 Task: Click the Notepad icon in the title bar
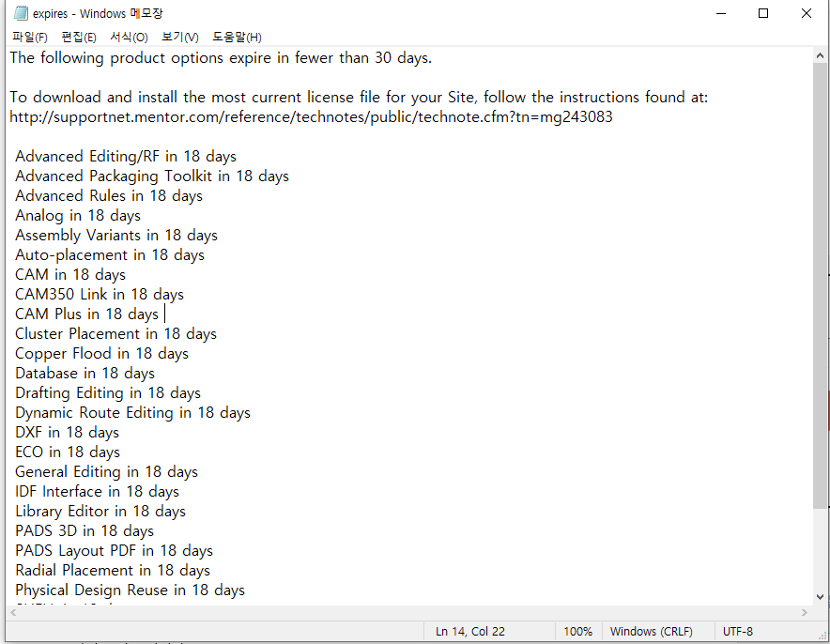click(x=20, y=13)
